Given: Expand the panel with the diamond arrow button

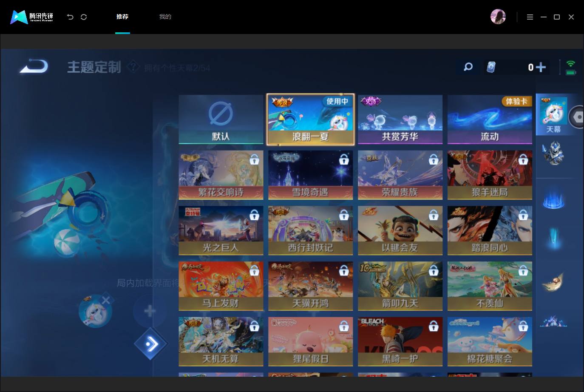Looking at the screenshot, I should click(x=151, y=344).
